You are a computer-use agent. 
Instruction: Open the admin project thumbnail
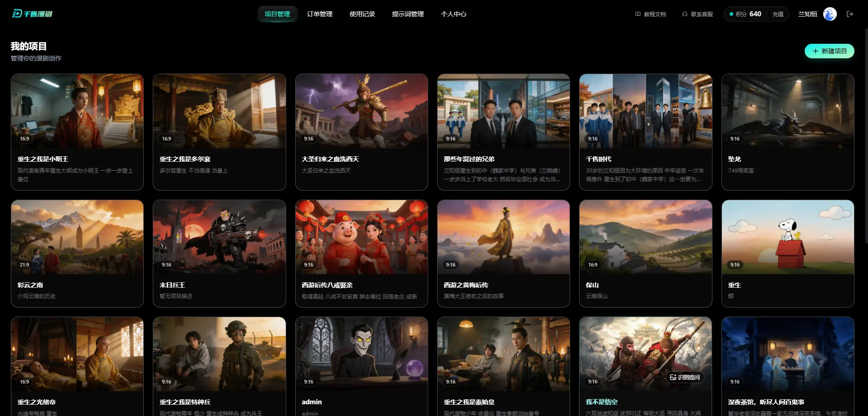pyautogui.click(x=362, y=354)
